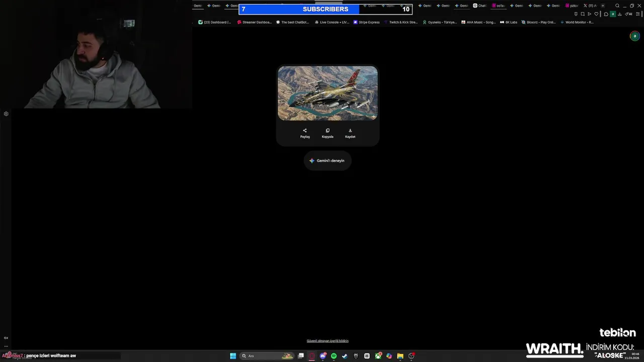Open Steam from the taskbar

point(345,356)
